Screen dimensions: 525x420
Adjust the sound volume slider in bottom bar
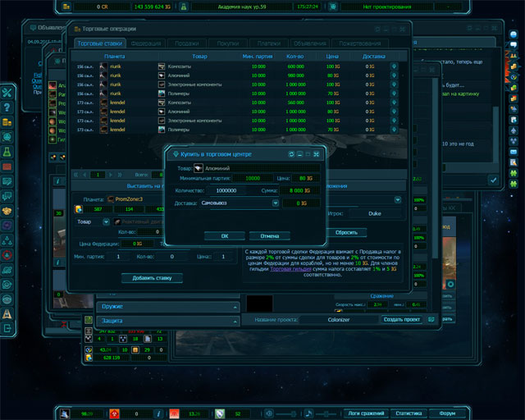(x=287, y=414)
